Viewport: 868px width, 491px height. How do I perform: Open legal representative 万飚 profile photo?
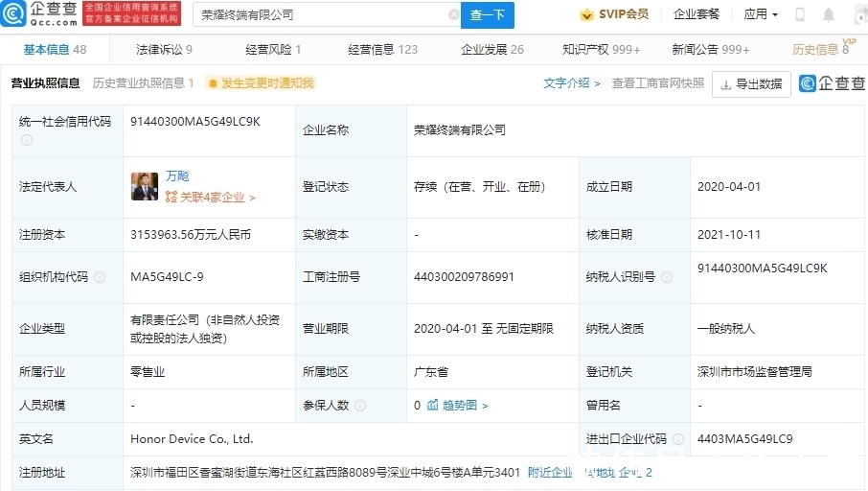145,186
